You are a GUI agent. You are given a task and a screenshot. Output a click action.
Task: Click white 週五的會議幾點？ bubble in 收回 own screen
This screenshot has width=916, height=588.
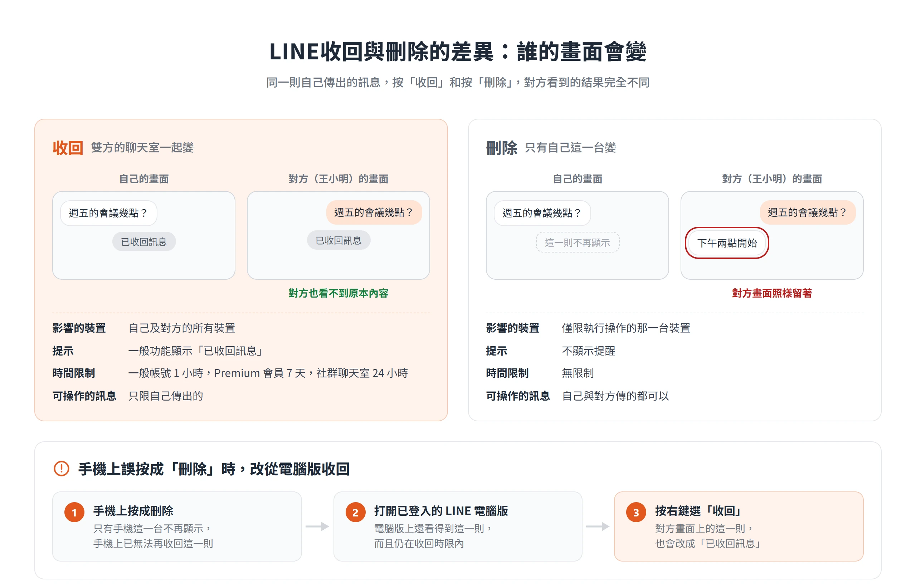[109, 213]
